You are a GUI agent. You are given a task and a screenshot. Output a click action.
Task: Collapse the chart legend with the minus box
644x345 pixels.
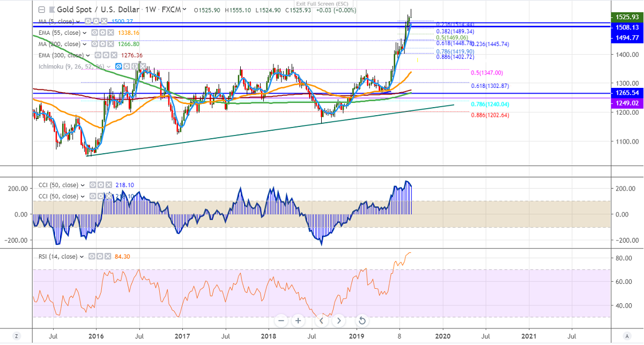pos(42,10)
